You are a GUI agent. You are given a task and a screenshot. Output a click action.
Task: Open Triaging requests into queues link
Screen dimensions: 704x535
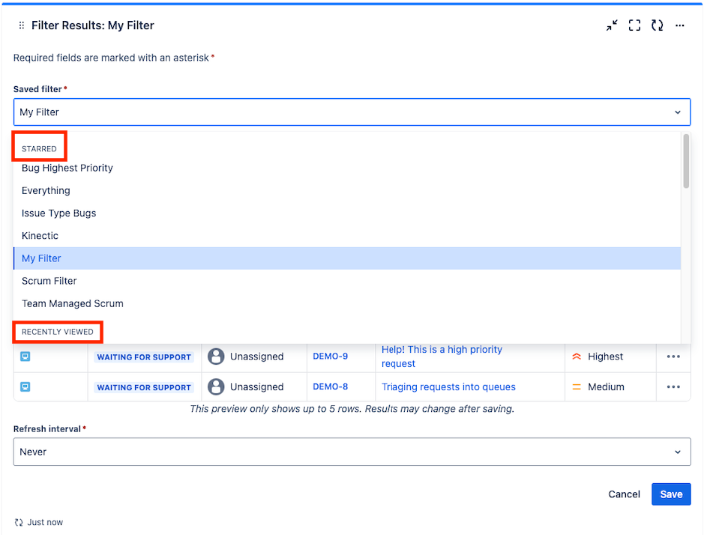point(448,387)
